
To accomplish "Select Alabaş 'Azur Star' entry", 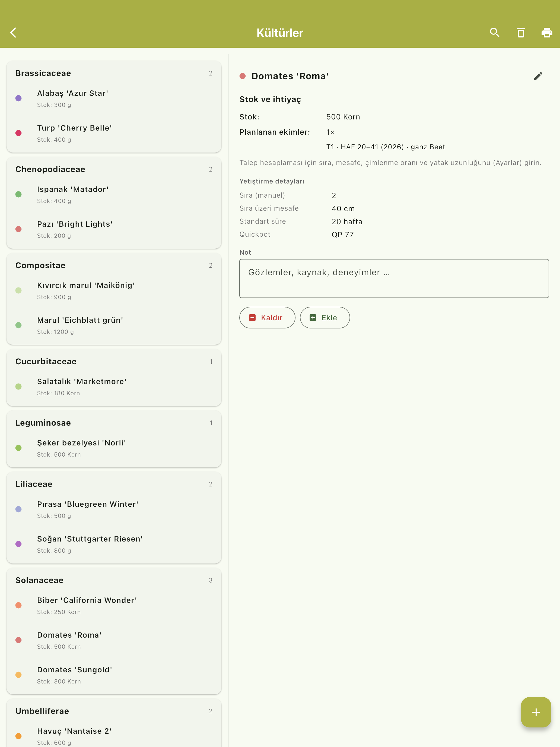I will click(x=114, y=98).
